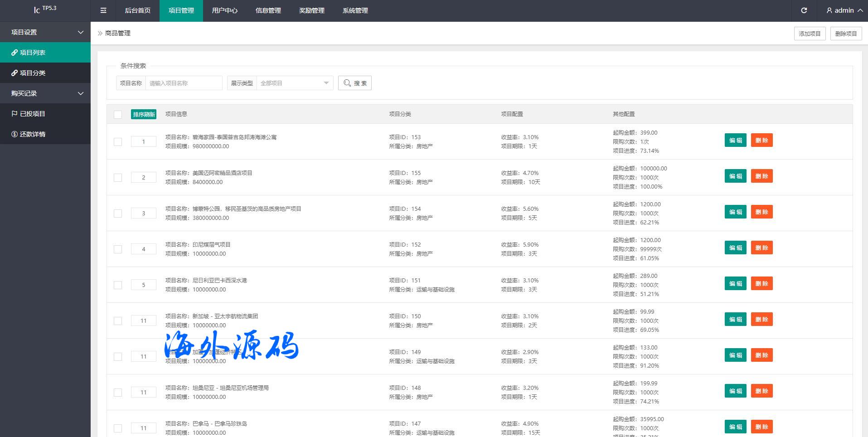Delete project ID 155 via 删除 button

761,176
